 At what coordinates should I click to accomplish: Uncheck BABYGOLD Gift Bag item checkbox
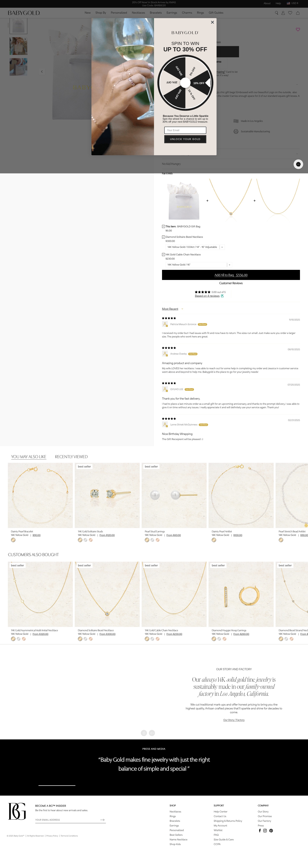(163, 227)
